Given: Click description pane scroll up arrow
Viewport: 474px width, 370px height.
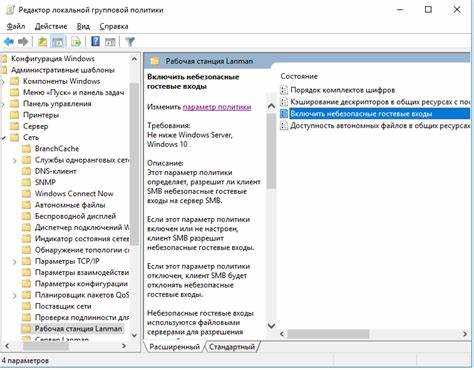Looking at the screenshot, I should tap(271, 107).
